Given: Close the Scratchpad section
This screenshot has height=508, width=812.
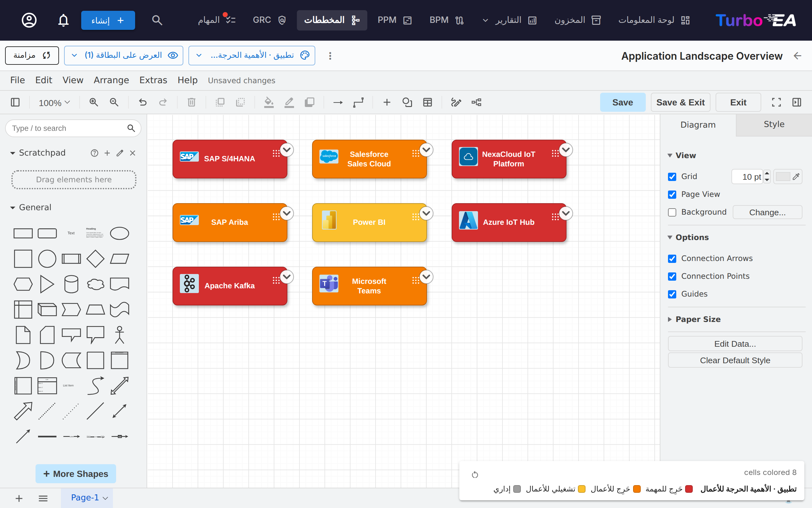Looking at the screenshot, I should coord(133,153).
